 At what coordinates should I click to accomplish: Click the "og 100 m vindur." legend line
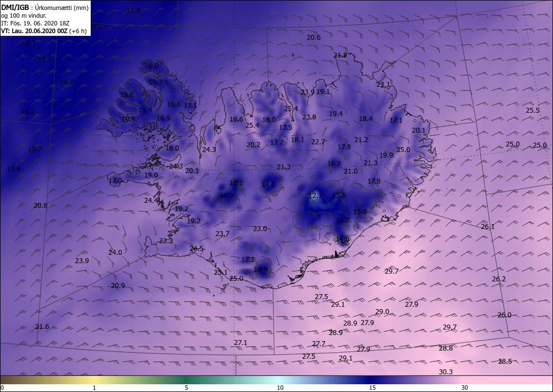click(x=24, y=15)
